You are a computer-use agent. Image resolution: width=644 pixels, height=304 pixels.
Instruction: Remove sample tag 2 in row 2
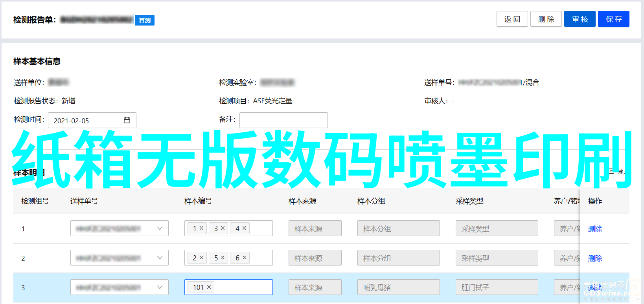(201, 258)
